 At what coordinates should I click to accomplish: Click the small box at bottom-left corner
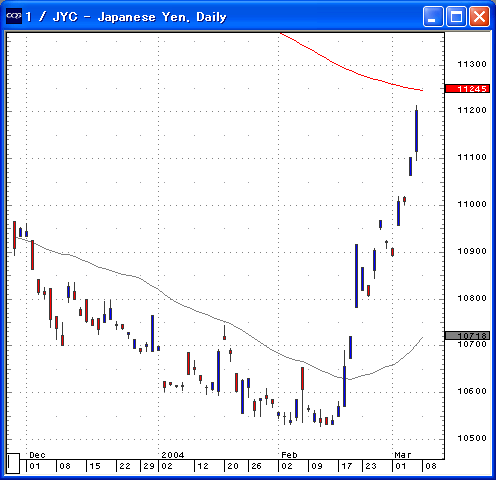pos(13,463)
